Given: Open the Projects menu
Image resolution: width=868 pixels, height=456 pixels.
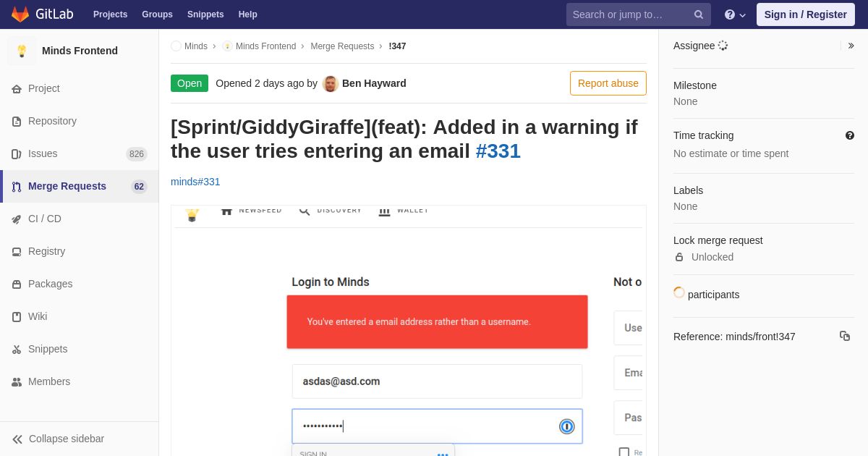Looking at the screenshot, I should [x=110, y=14].
